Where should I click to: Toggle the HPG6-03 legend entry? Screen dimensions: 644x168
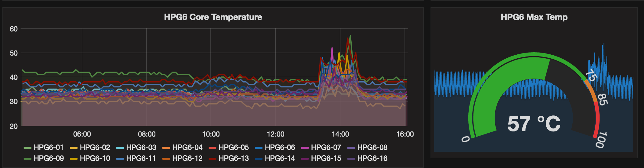point(136,147)
